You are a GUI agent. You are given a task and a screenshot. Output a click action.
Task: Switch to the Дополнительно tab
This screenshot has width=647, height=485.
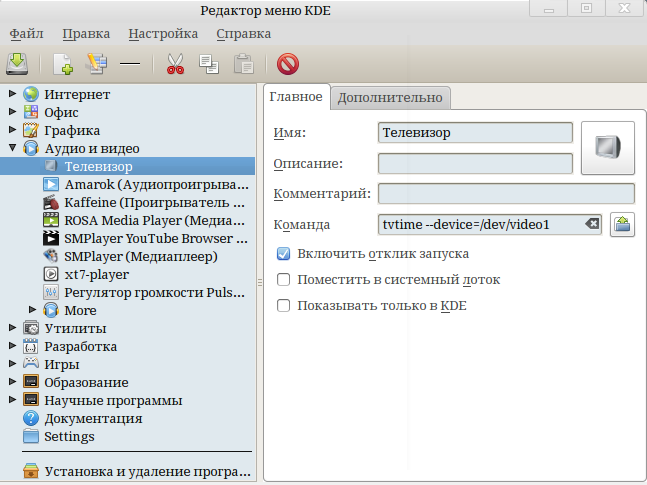(x=389, y=97)
